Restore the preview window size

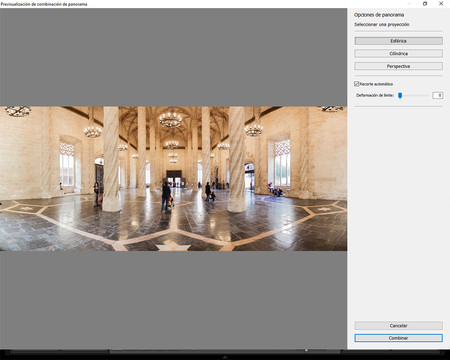point(425,4)
